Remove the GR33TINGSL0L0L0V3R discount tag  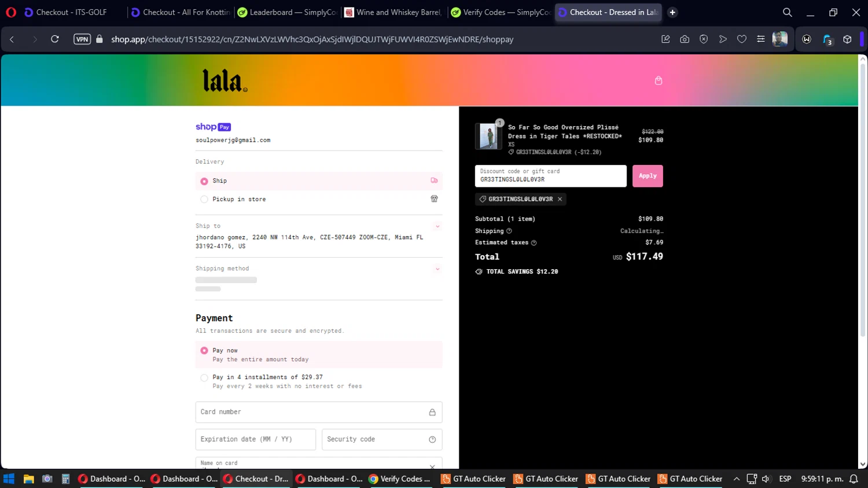(560, 199)
